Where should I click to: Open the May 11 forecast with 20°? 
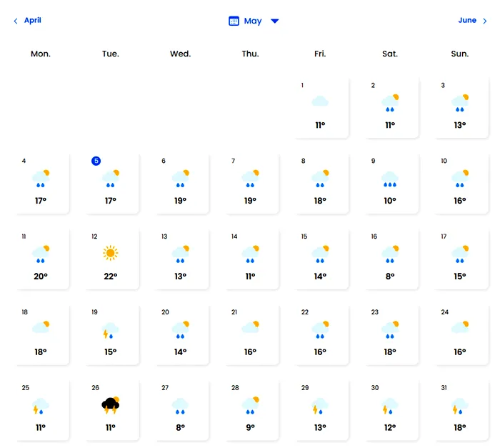pos(41,259)
